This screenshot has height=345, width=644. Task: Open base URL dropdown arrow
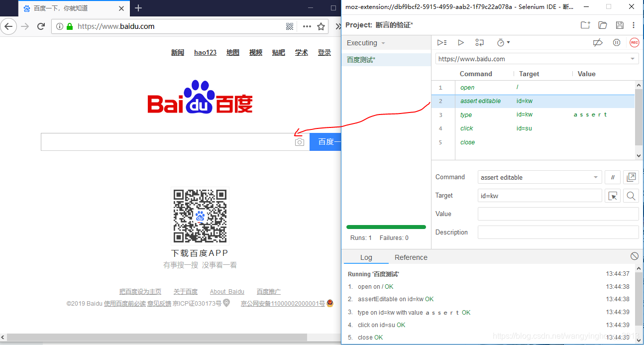coord(633,59)
